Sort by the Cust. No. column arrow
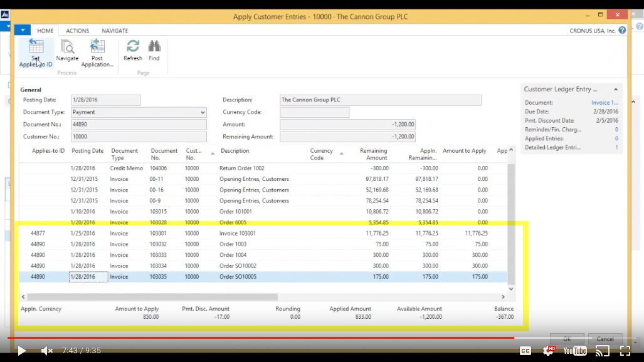 tap(213, 153)
